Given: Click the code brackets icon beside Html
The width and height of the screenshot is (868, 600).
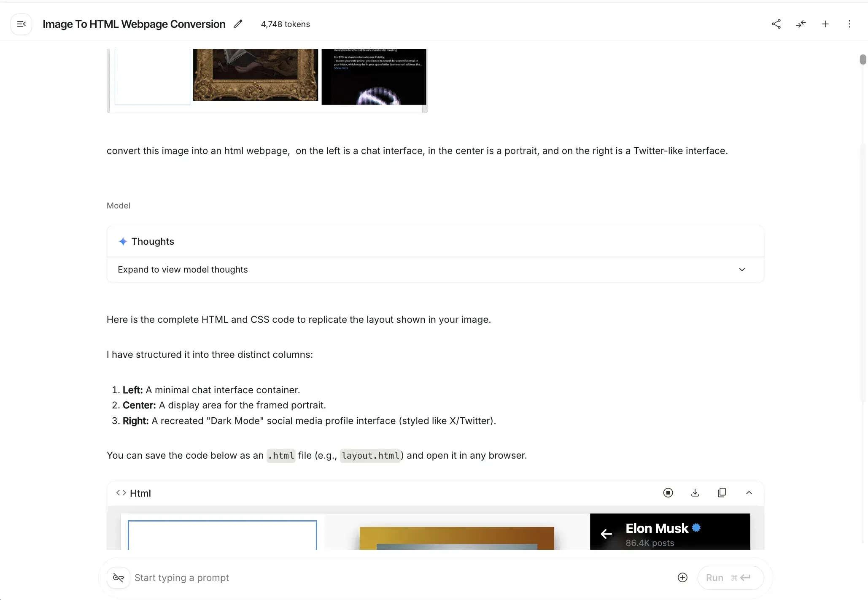Looking at the screenshot, I should (x=121, y=493).
